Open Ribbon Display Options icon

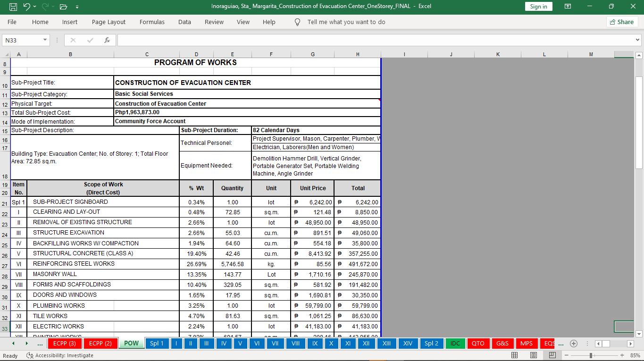[x=568, y=7]
